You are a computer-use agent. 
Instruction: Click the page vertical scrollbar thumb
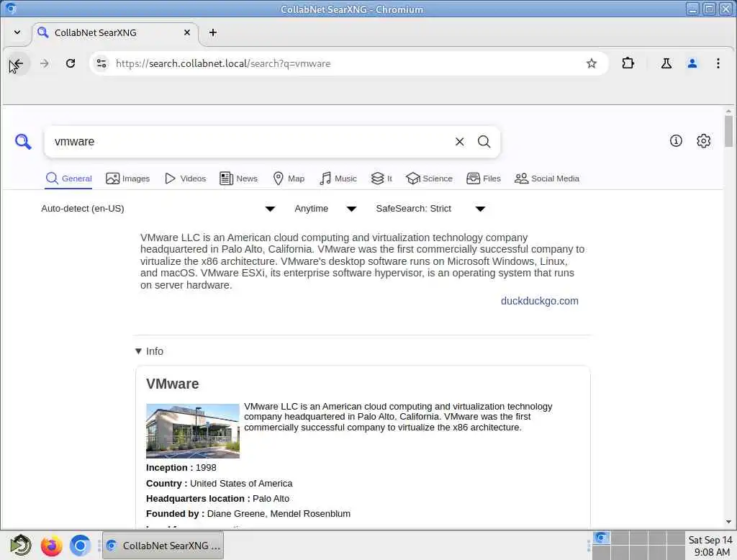(728, 131)
